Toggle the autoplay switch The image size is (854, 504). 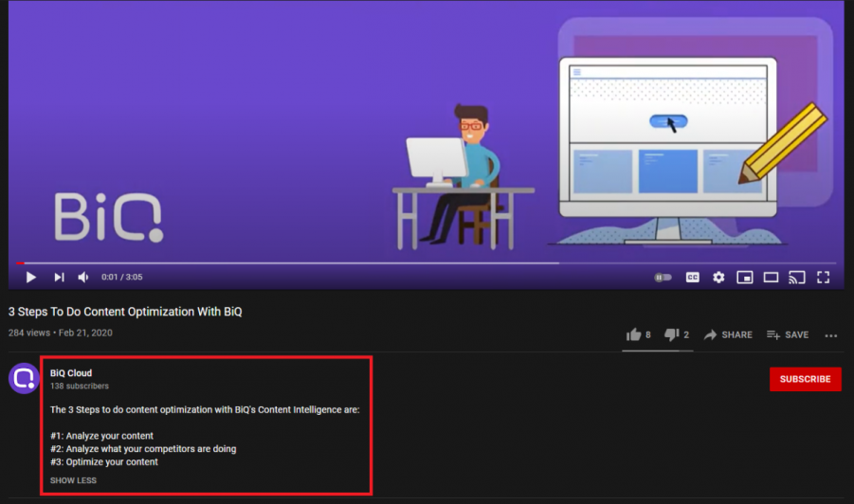pos(663,277)
